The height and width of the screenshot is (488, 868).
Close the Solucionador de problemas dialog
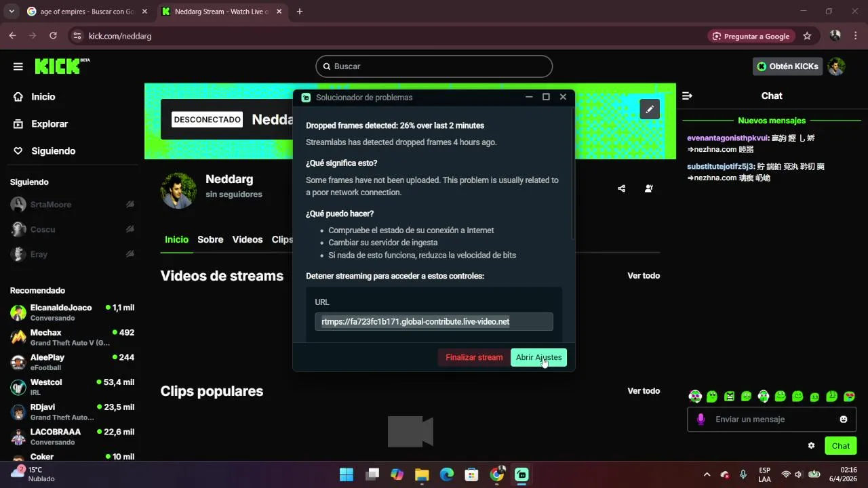(x=563, y=97)
